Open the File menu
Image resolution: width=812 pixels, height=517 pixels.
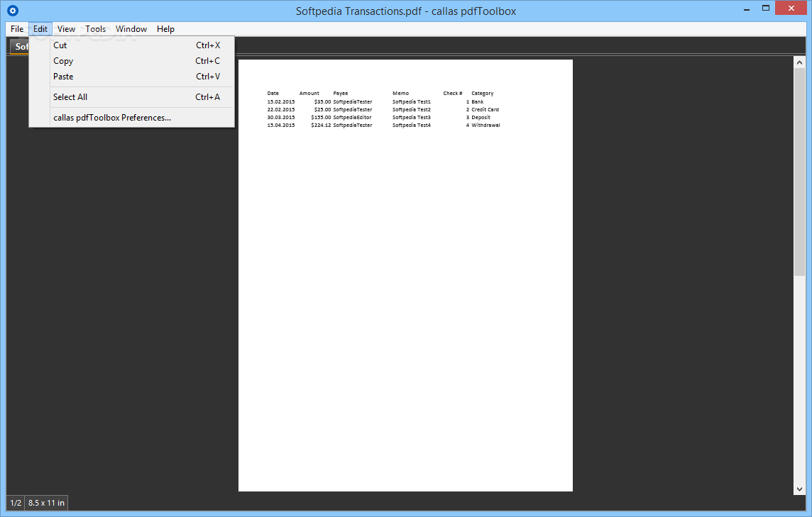click(17, 29)
